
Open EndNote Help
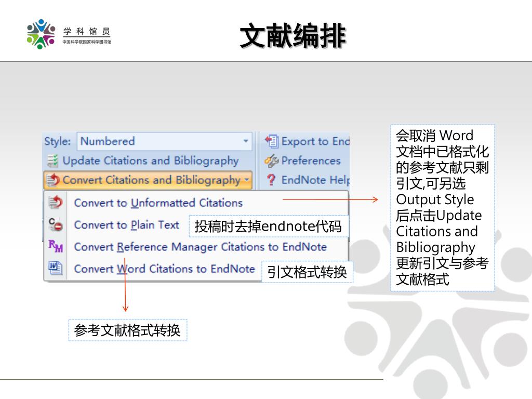pyautogui.click(x=315, y=180)
